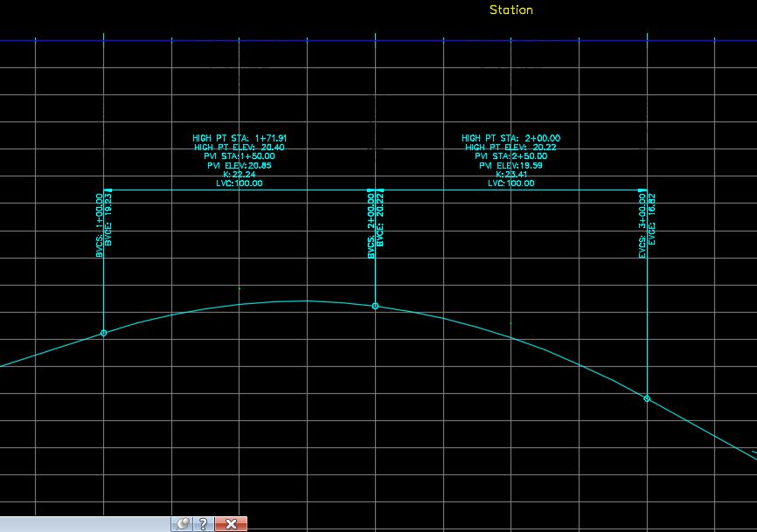Click the high point marker on the curve
The image size is (757, 532).
tap(306, 301)
